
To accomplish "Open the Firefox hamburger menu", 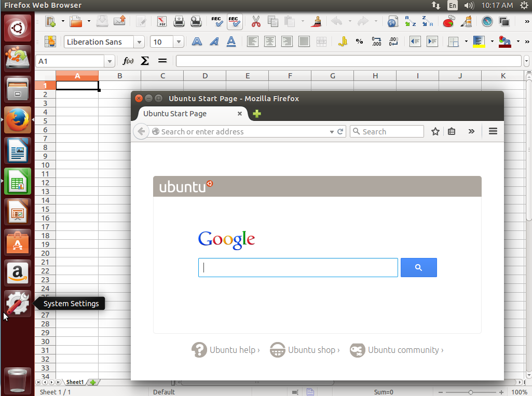I will click(x=493, y=131).
